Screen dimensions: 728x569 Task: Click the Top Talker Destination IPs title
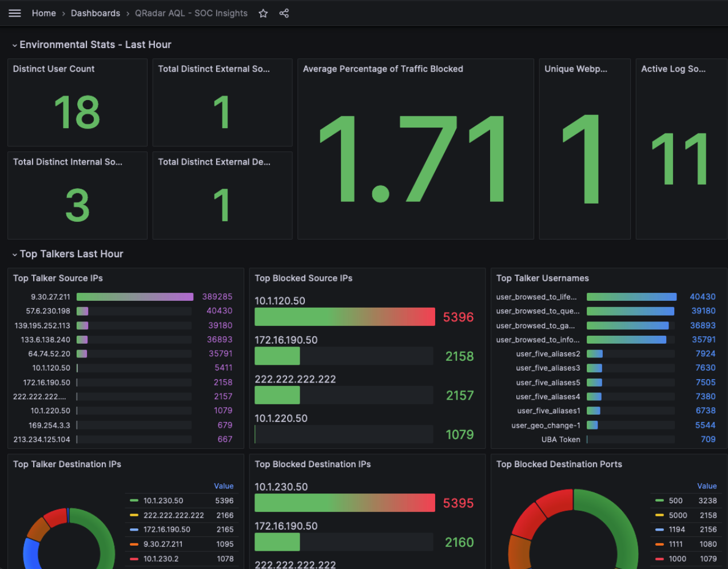coord(67,464)
